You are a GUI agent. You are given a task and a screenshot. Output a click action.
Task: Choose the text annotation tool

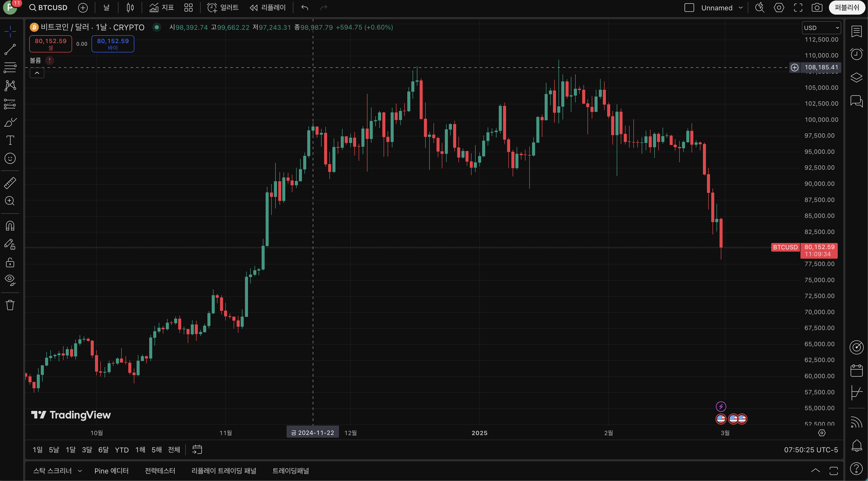(x=10, y=140)
